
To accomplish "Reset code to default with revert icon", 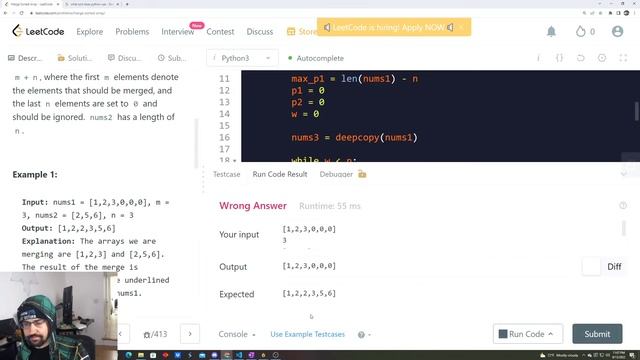I will coord(581,58).
